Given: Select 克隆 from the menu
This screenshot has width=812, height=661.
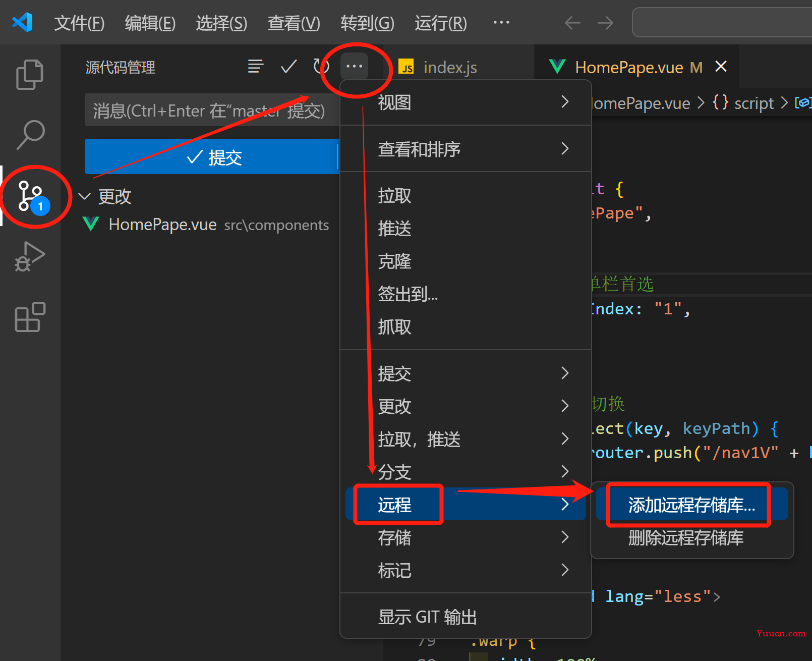Looking at the screenshot, I should click(x=466, y=261).
